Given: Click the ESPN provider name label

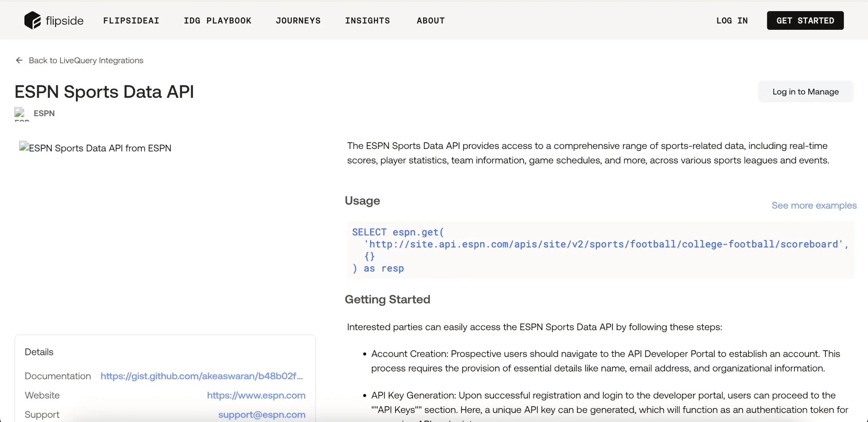Looking at the screenshot, I should 44,113.
